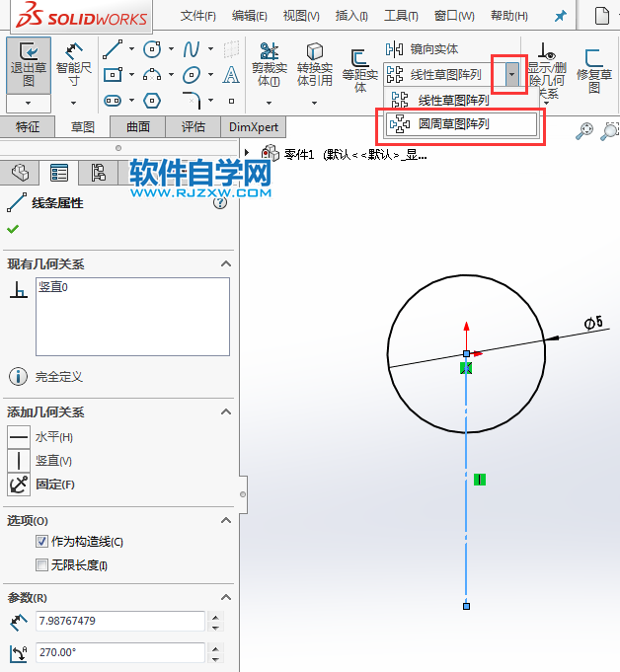Click the Trim Entities (剪裁实体) tool
Image resolution: width=620 pixels, height=672 pixels.
tap(270, 64)
